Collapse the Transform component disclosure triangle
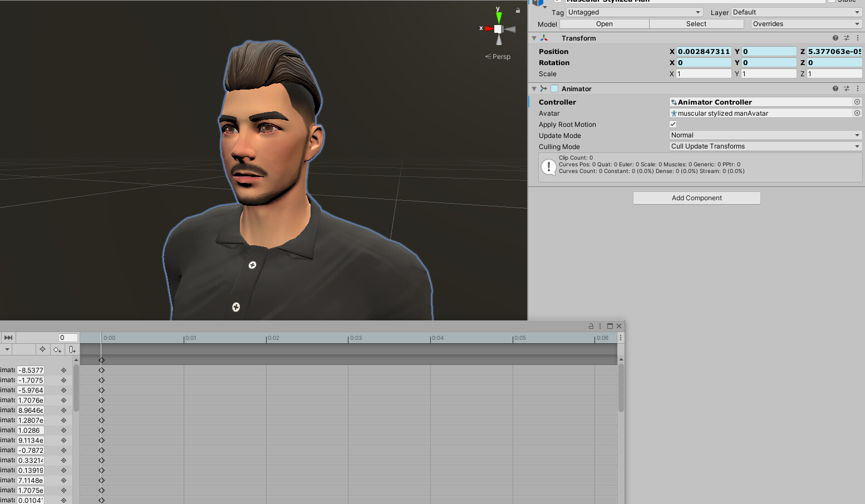 pos(534,38)
